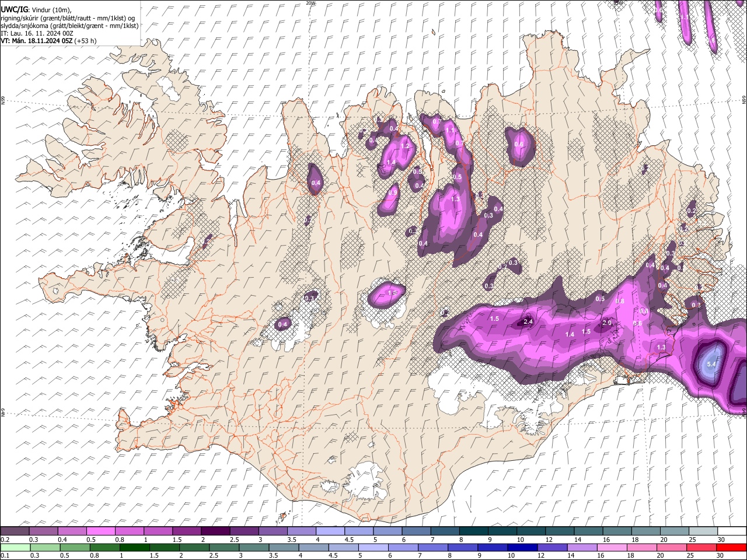
Task: Click the darkest green 1–1.5 rain legend swatch
Action: (134, 548)
